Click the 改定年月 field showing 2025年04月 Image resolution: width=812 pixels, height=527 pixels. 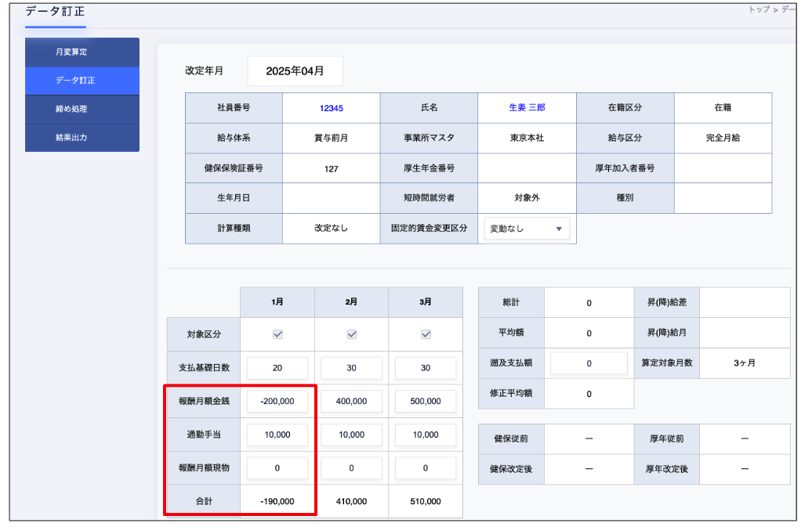[295, 70]
